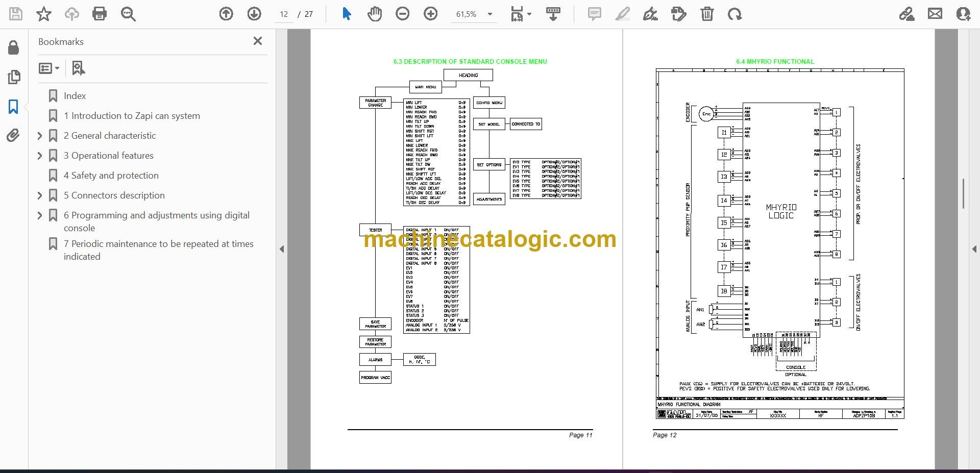Open the 5 Connectors description bookmark
Image resolution: width=980 pixels, height=473 pixels.
114,195
